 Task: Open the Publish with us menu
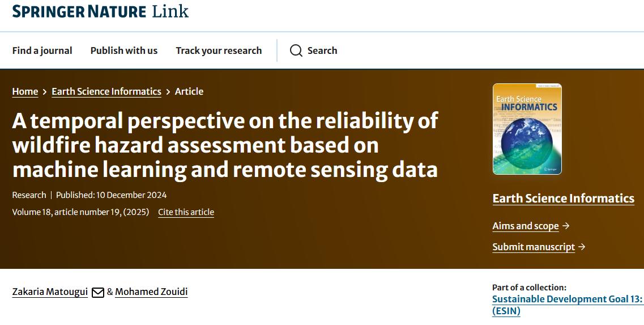124,50
